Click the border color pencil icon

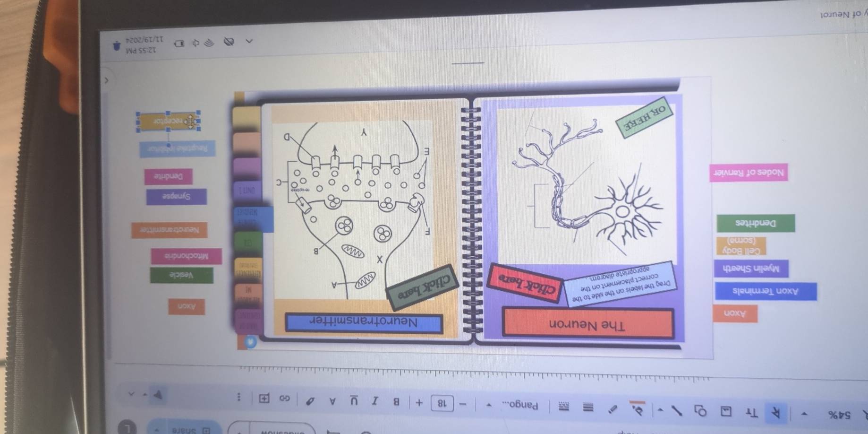pyautogui.click(x=612, y=408)
